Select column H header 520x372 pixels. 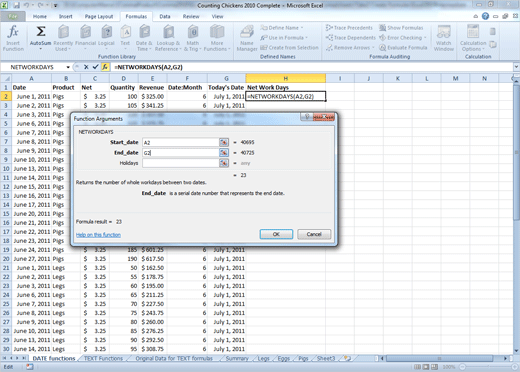pos(286,78)
